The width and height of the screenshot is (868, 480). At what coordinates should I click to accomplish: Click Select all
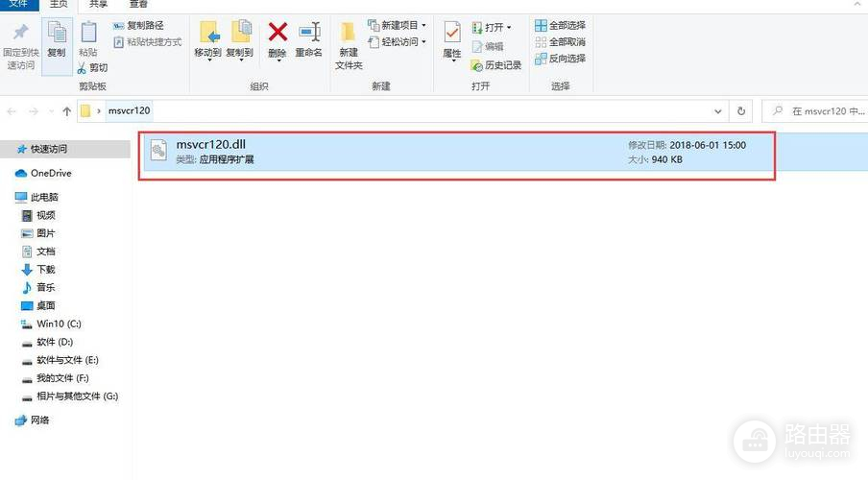(560, 26)
